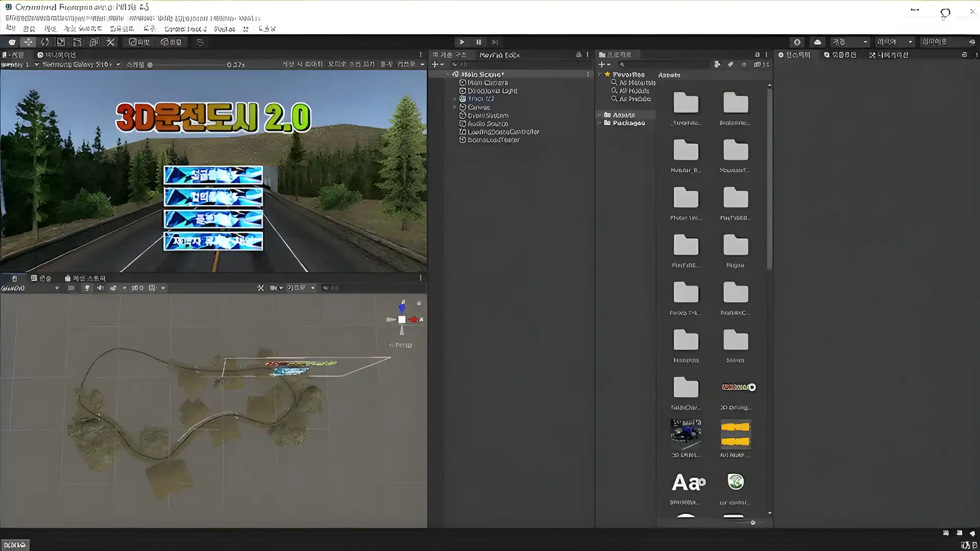Start Play mode with the Play button
980x551 pixels.
pyautogui.click(x=462, y=42)
